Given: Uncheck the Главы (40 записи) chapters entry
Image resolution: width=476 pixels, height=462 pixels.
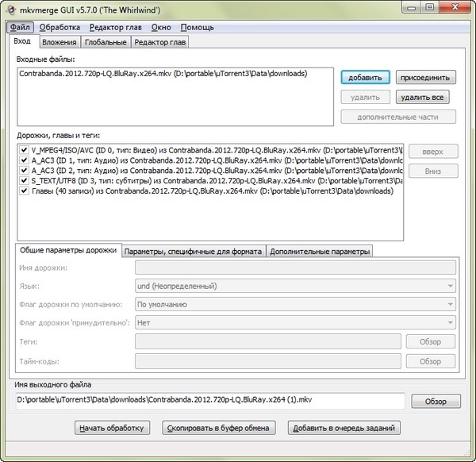Looking at the screenshot, I should (x=24, y=191).
